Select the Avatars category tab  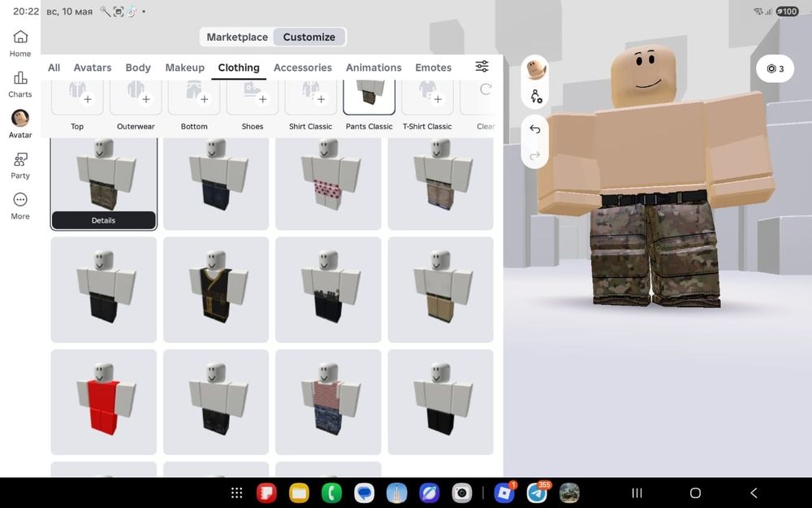[x=93, y=67]
